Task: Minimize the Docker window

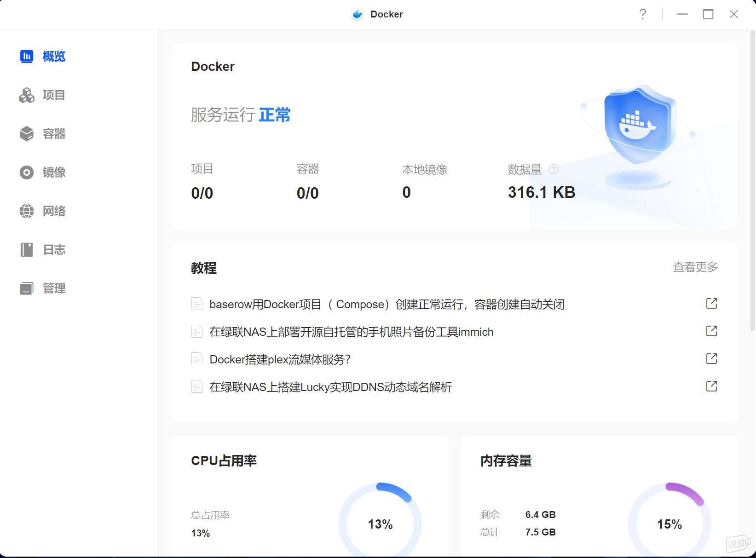Action: 682,14
